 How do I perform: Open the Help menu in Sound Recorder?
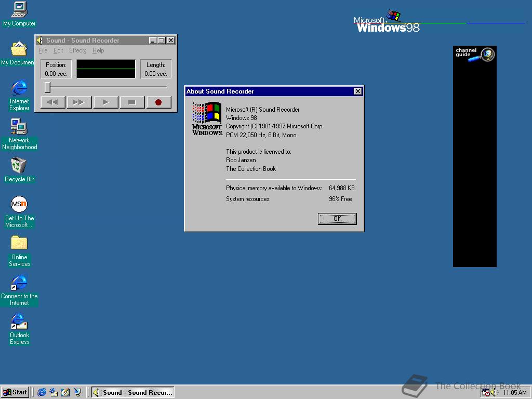[98, 50]
